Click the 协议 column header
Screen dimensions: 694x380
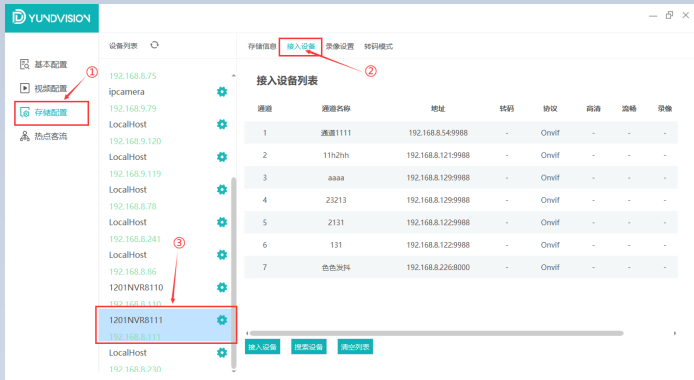pos(550,108)
